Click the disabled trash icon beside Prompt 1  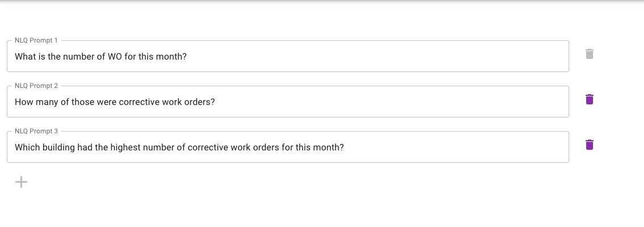tap(589, 54)
